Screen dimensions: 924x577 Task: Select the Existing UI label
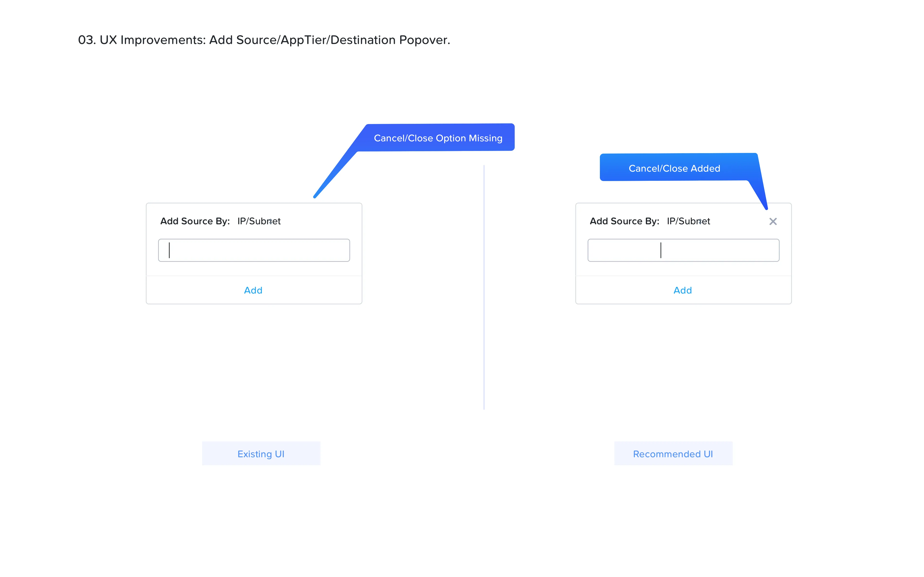[x=261, y=454]
